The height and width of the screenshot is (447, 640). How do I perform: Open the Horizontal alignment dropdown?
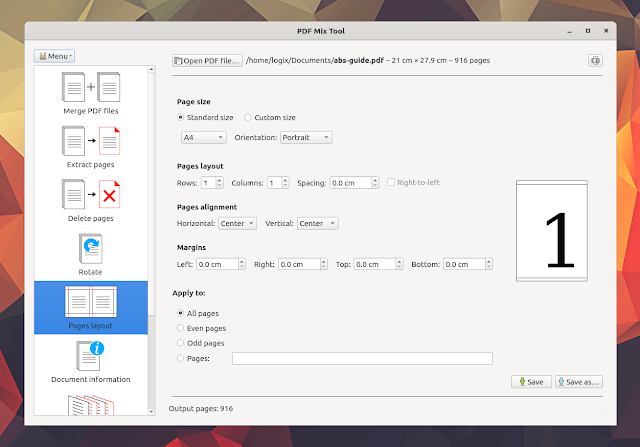pyautogui.click(x=238, y=223)
